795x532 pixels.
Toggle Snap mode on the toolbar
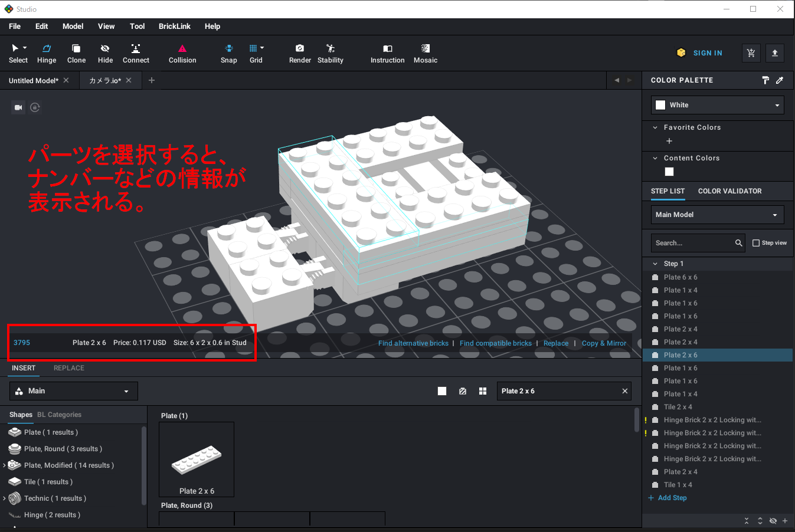pyautogui.click(x=228, y=53)
